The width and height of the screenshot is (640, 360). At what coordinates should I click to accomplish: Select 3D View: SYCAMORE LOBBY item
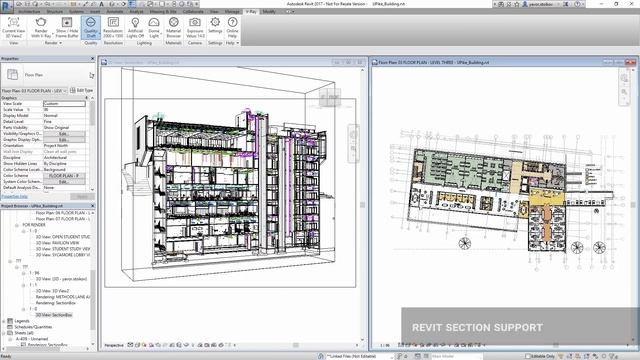(x=63, y=255)
